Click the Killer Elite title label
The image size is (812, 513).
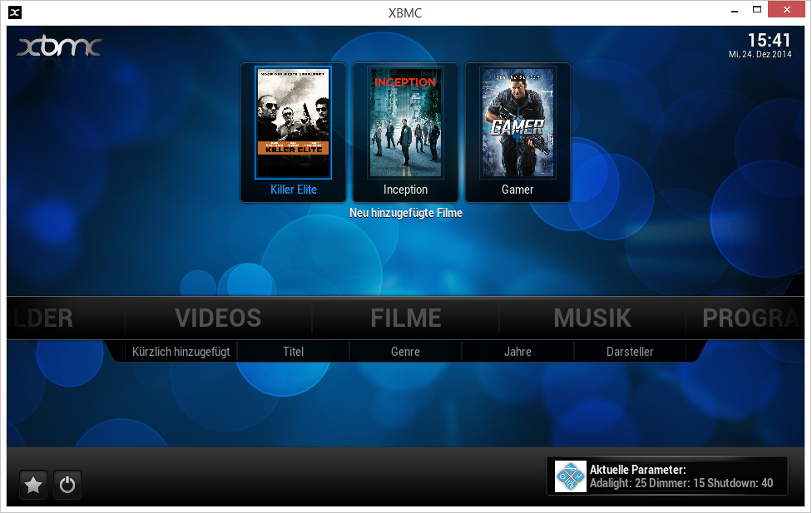pos(294,190)
